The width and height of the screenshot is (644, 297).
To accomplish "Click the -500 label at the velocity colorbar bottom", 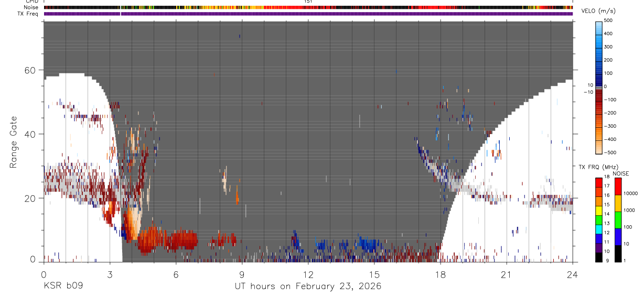I will (610, 152).
